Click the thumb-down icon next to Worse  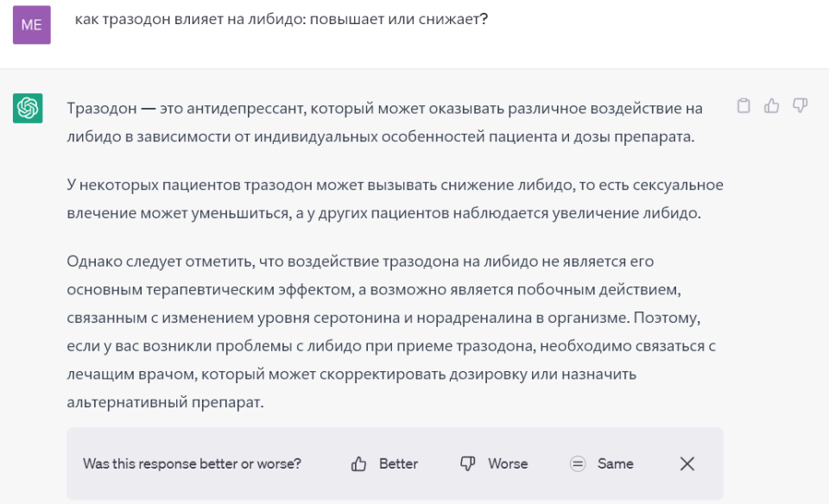pyautogui.click(x=468, y=464)
